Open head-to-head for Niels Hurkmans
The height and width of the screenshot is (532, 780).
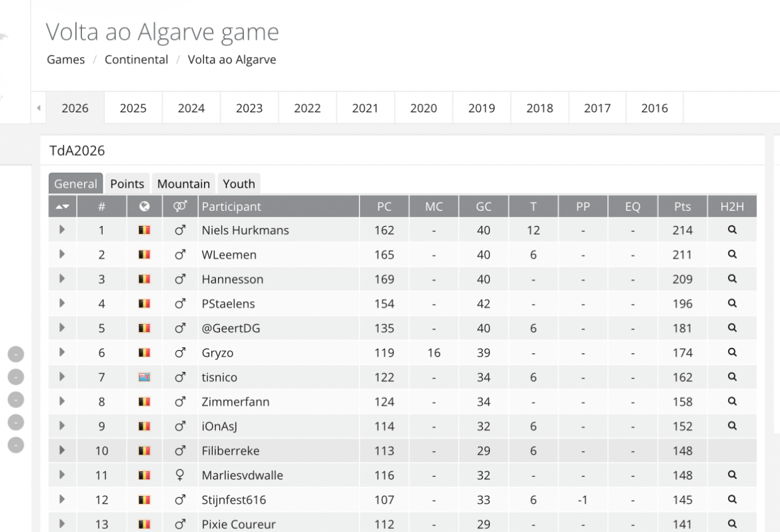coord(732,230)
